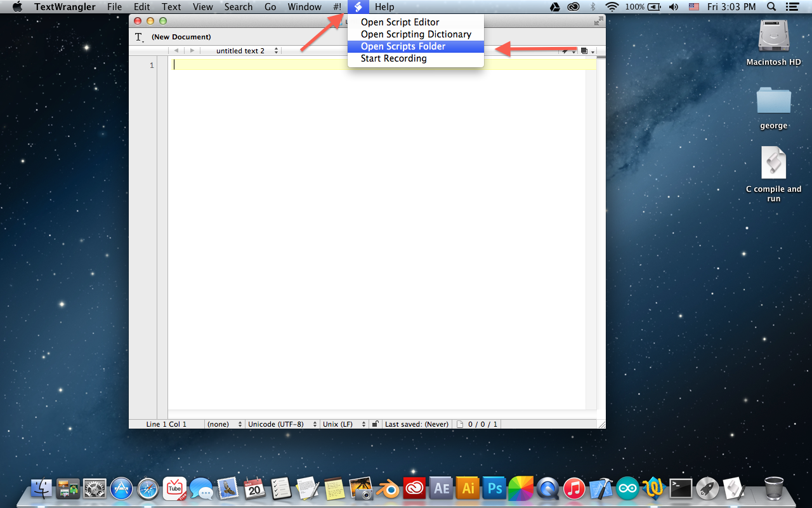Screen dimensions: 812x508
Task: Select the C compile and run script file
Action: click(x=774, y=175)
